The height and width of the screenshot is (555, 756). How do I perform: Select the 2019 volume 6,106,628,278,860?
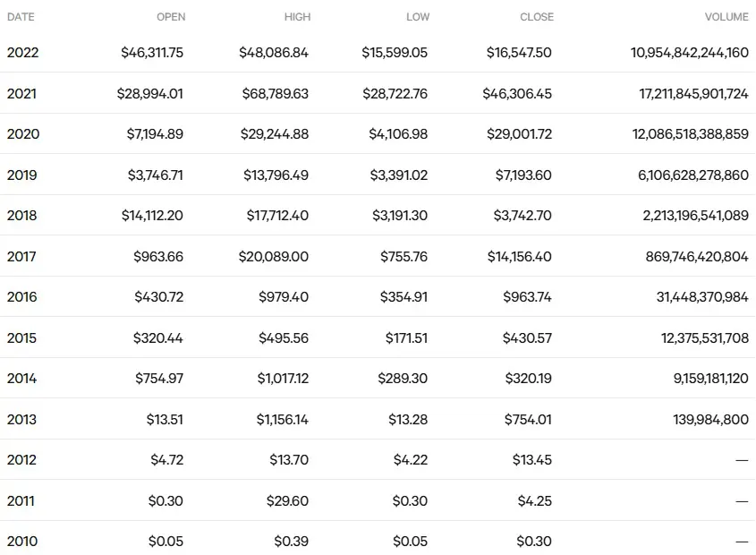click(x=692, y=175)
